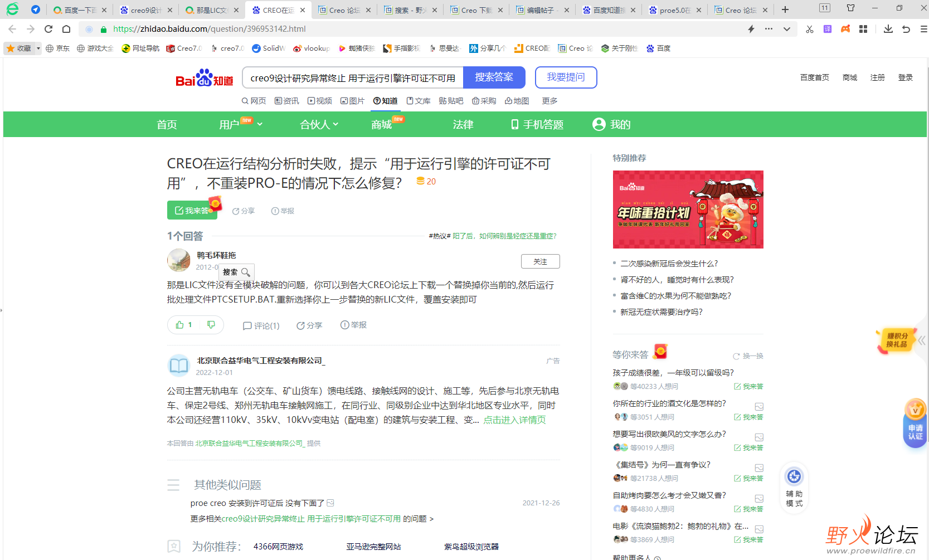Screen dimensions: 929x560
Task: Open 'proe creo 安装到许可证后 没有下面了' question
Action: click(x=257, y=503)
